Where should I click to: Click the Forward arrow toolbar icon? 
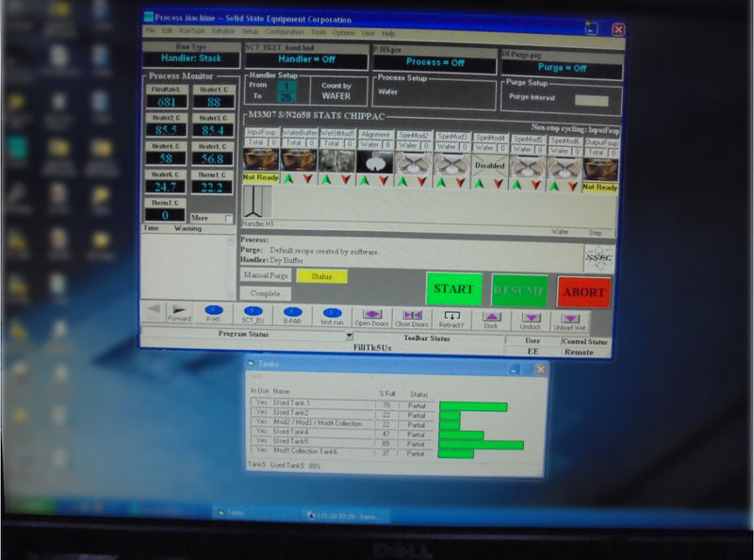(x=179, y=312)
